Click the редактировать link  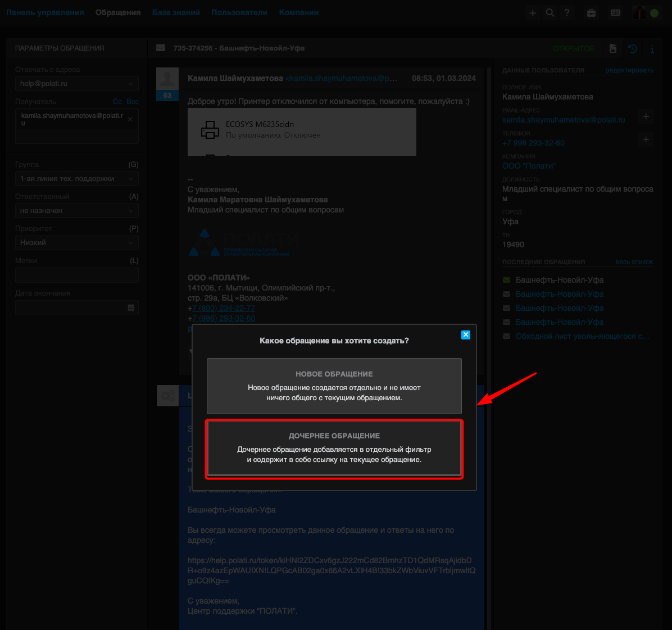point(629,70)
